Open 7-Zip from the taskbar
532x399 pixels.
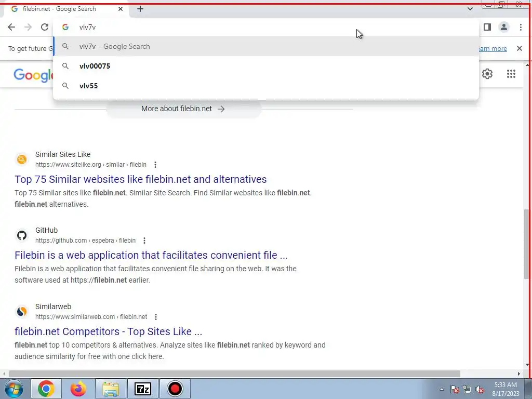[x=142, y=389]
